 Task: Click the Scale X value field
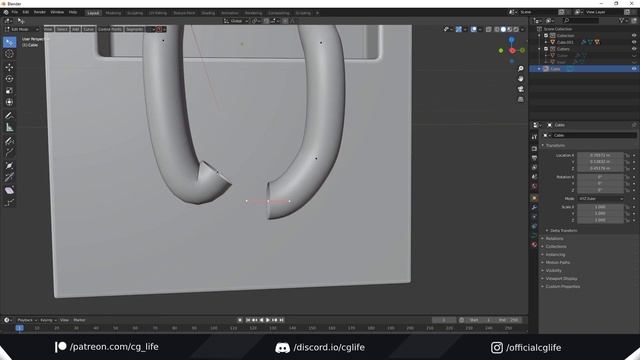(600, 207)
